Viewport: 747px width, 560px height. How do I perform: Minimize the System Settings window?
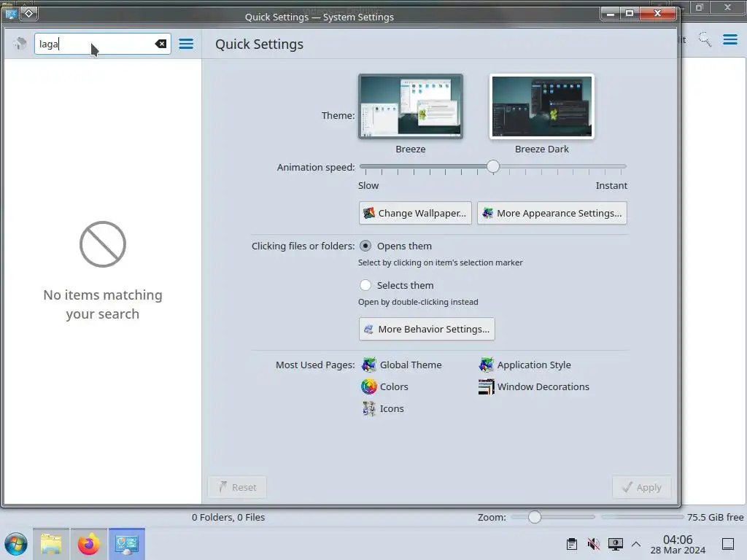tap(611, 13)
